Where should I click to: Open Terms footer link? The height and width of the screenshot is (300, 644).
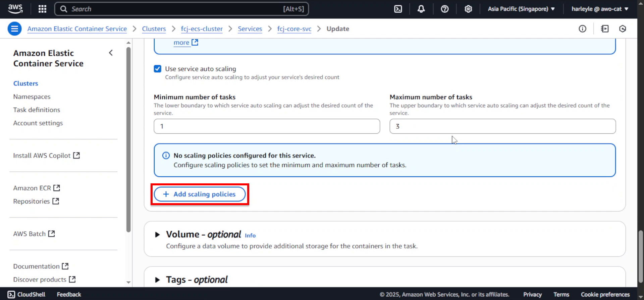(x=561, y=294)
